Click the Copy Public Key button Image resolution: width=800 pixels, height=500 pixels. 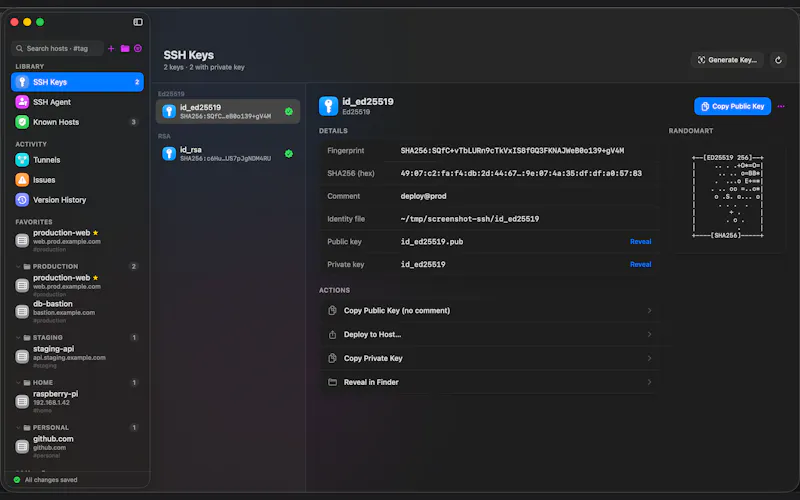[732, 107]
